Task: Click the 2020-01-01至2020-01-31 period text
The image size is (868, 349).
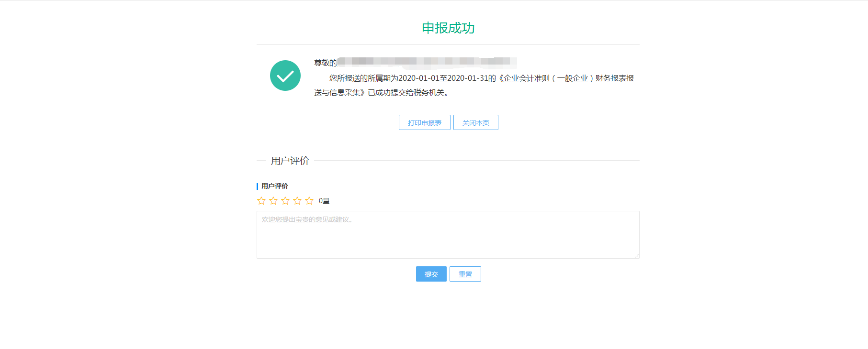Action: pyautogui.click(x=443, y=78)
